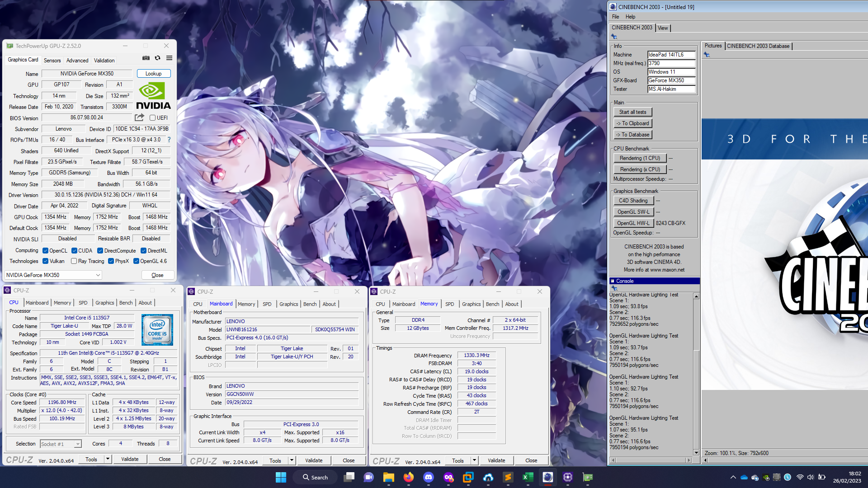Click the bus interface question mark icon
The image size is (868, 488).
pos(169,140)
